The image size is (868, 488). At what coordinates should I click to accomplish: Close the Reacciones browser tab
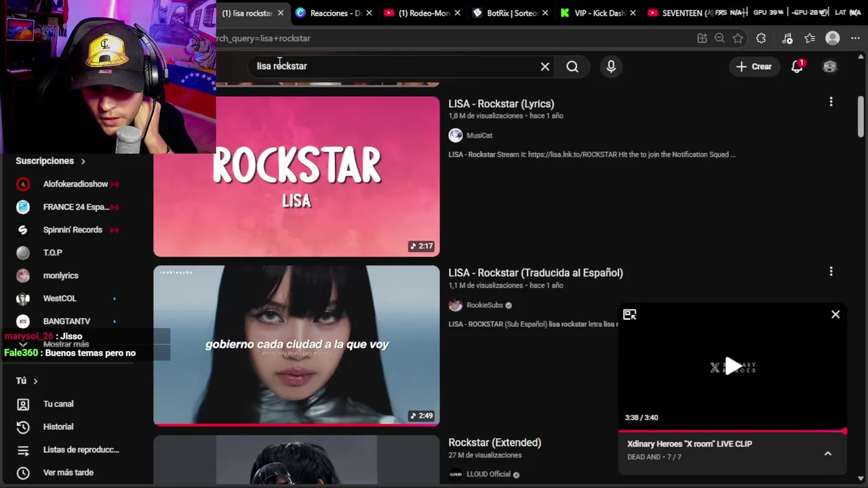(369, 13)
